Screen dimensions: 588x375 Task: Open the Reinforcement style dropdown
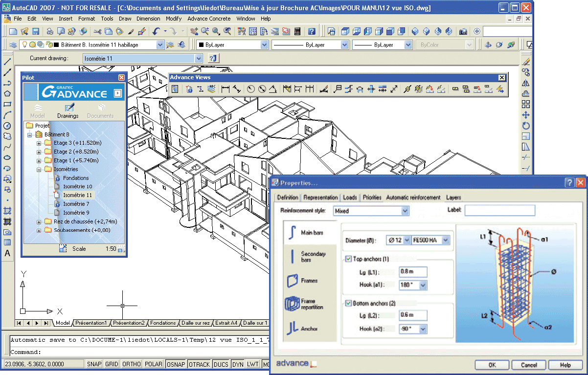pyautogui.click(x=405, y=211)
